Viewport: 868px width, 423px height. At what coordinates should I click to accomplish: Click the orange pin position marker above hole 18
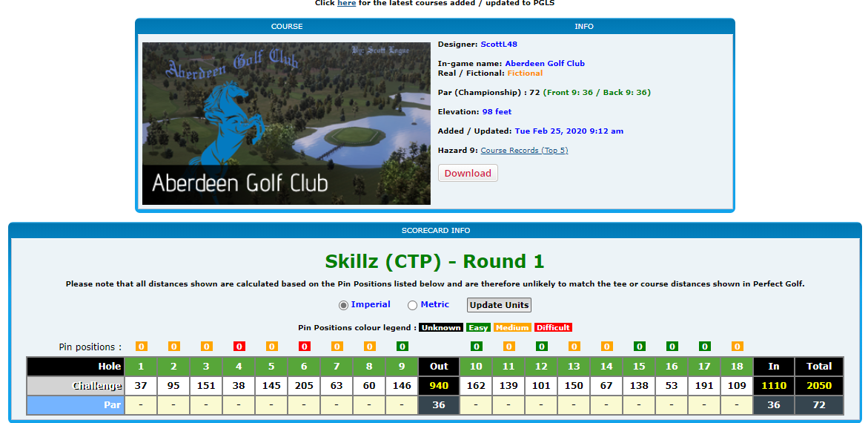coord(737,347)
